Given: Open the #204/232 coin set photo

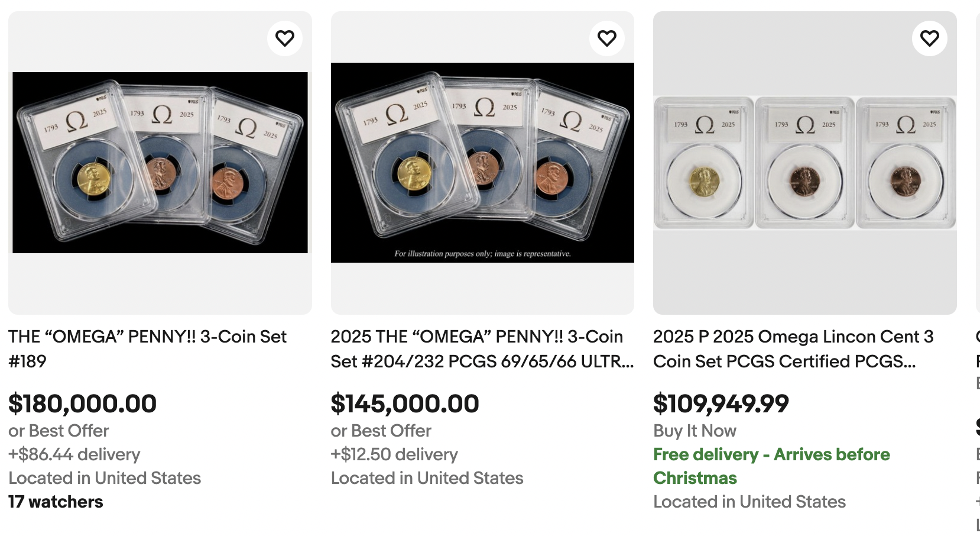Looking at the screenshot, I should [482, 163].
